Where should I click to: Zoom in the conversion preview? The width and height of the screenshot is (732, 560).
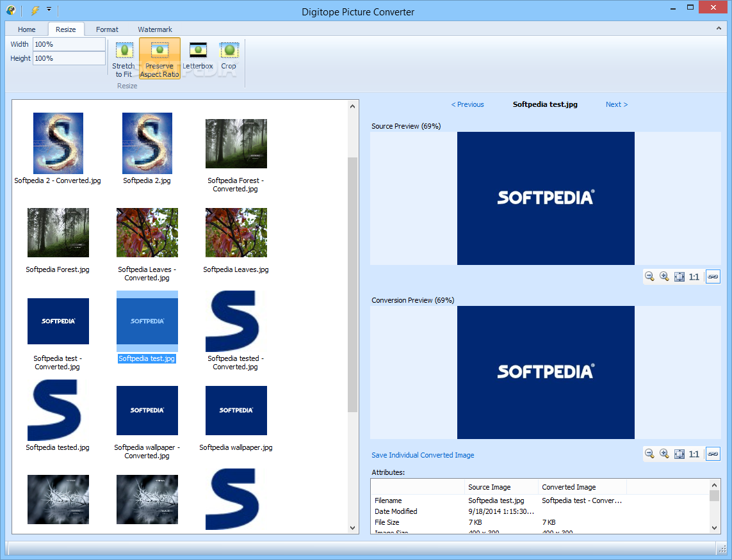[664, 453]
